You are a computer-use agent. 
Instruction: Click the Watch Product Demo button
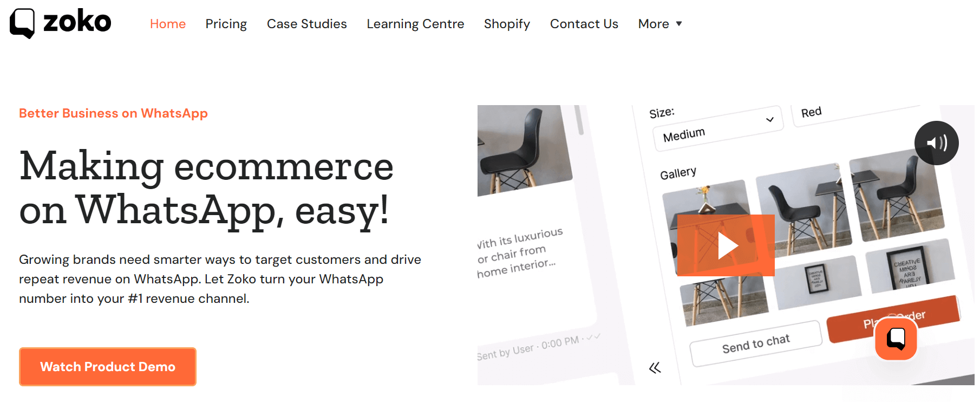tap(108, 367)
